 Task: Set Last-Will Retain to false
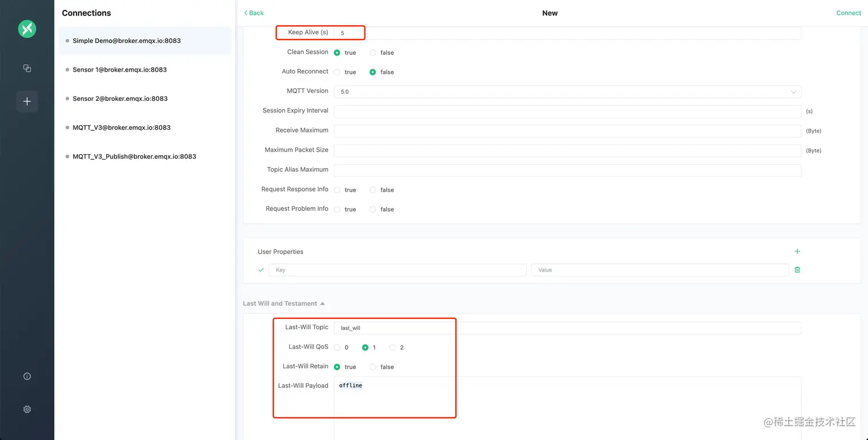373,367
